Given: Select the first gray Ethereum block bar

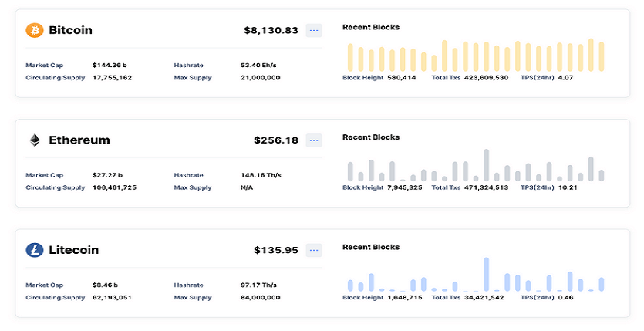Looking at the screenshot, I should coord(350,171).
